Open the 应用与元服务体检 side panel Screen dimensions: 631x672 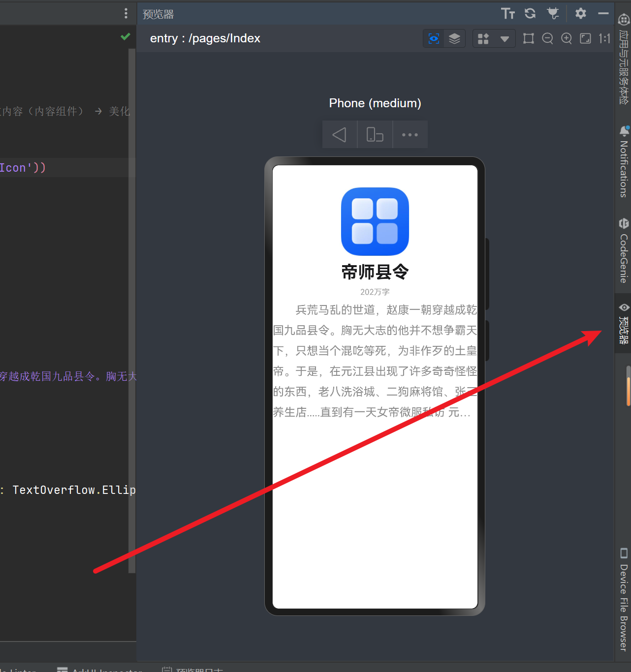point(624,59)
